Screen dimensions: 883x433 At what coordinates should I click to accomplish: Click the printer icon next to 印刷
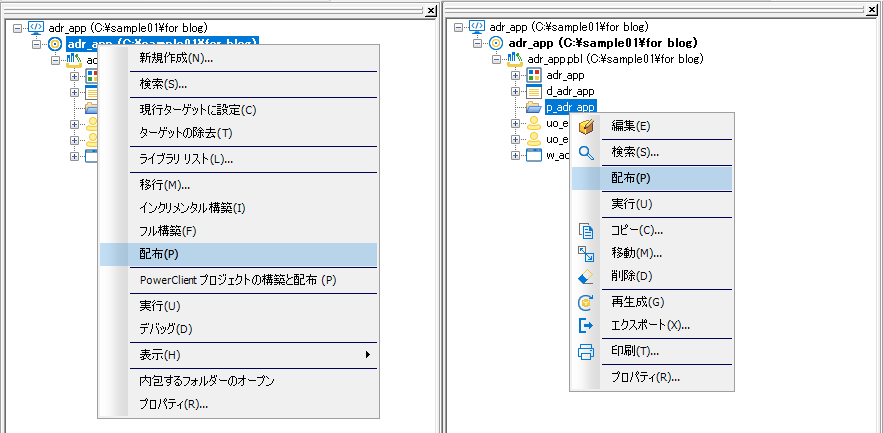tap(587, 351)
